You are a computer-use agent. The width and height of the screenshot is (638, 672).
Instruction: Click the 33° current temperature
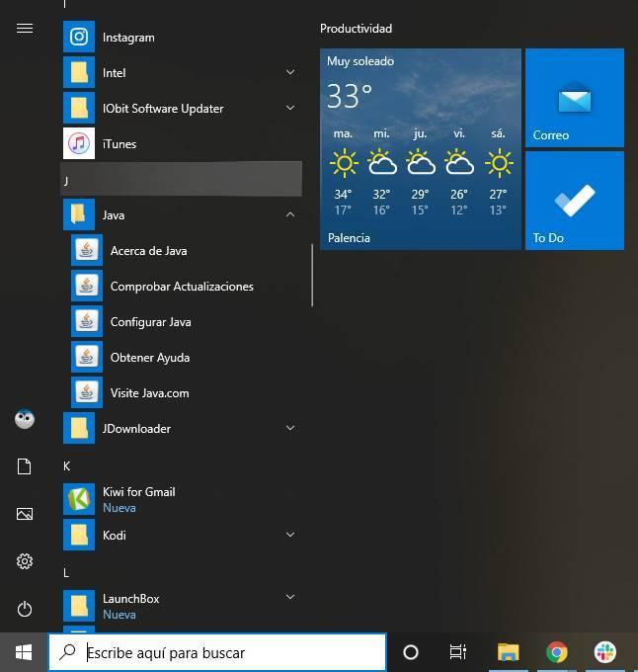[350, 96]
